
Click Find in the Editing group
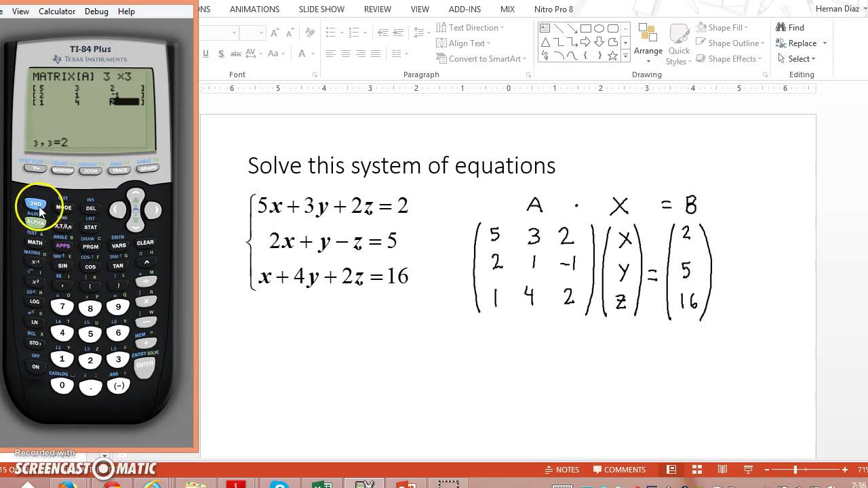click(790, 28)
